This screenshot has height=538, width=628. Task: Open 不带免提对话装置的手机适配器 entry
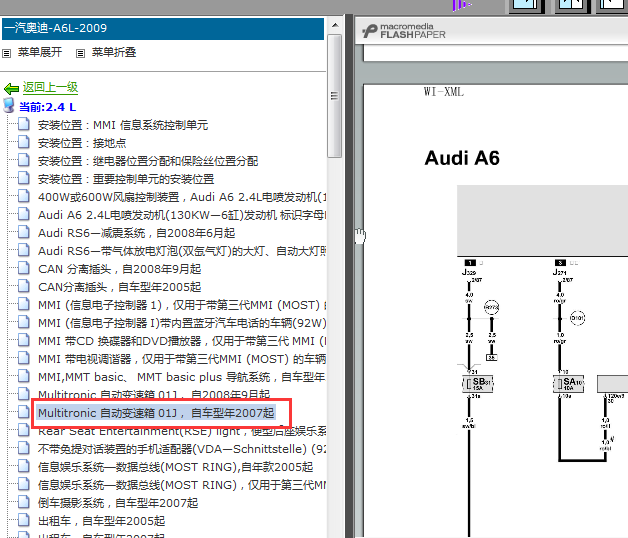click(182, 449)
